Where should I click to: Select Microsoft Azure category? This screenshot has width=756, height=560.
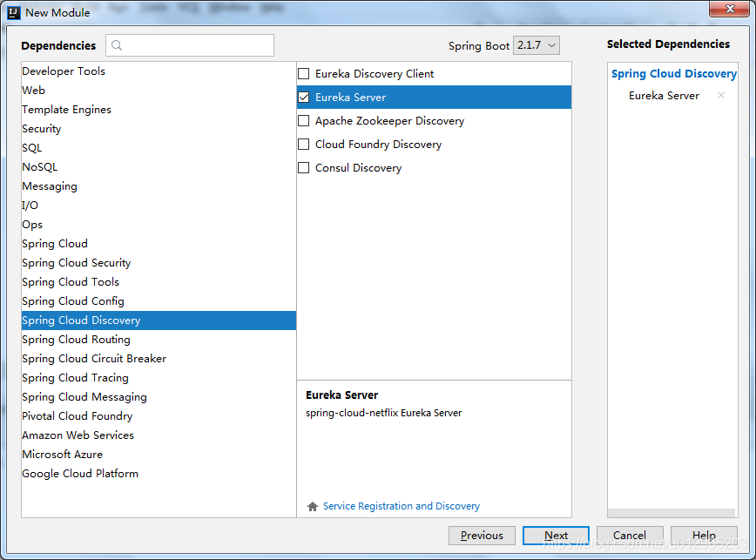tap(159, 455)
